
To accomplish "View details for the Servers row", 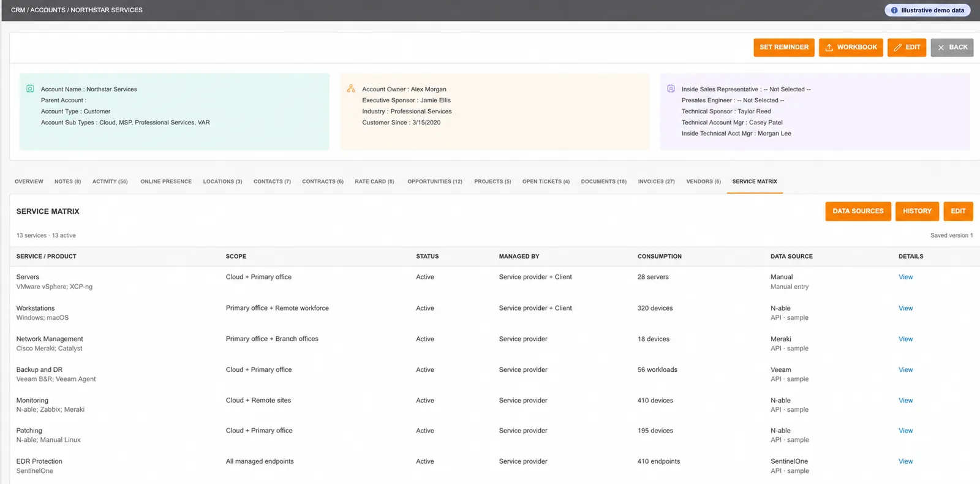I will click(x=905, y=277).
